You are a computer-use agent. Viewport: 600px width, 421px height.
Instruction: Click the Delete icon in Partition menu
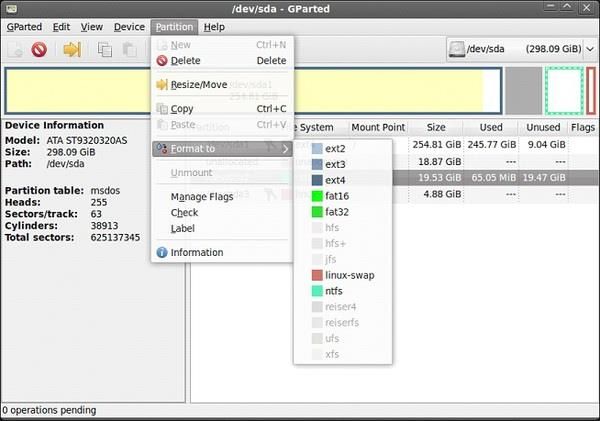162,60
